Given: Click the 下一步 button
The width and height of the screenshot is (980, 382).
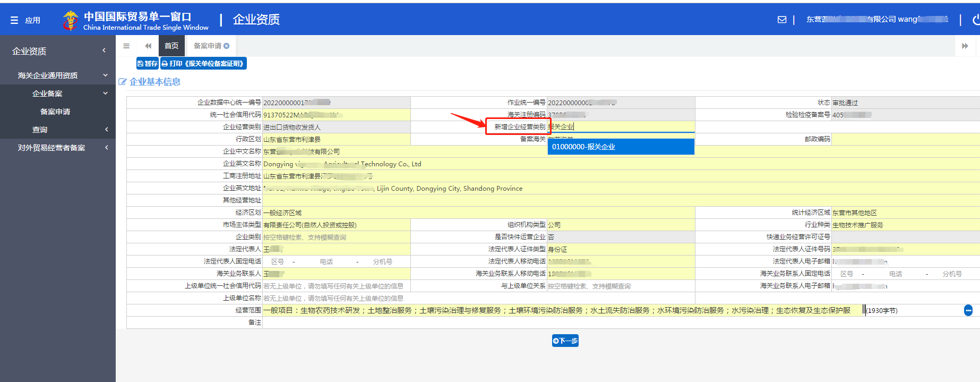Looking at the screenshot, I should (x=565, y=341).
